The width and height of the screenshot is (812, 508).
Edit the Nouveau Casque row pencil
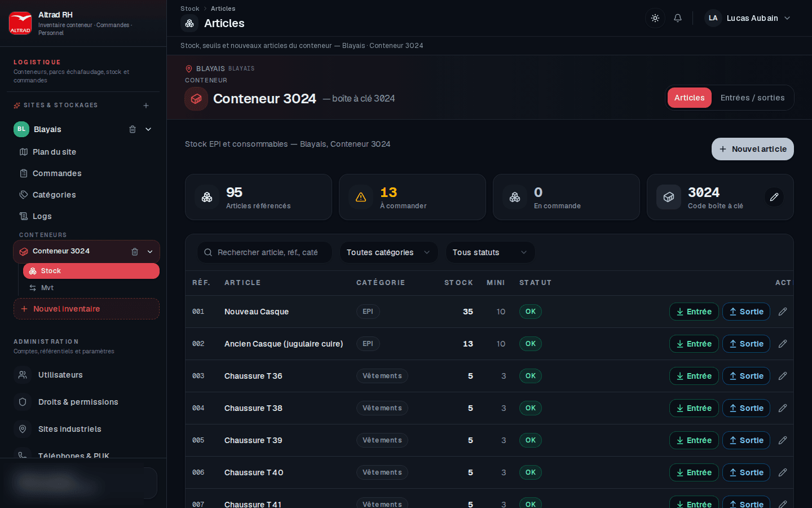783,312
